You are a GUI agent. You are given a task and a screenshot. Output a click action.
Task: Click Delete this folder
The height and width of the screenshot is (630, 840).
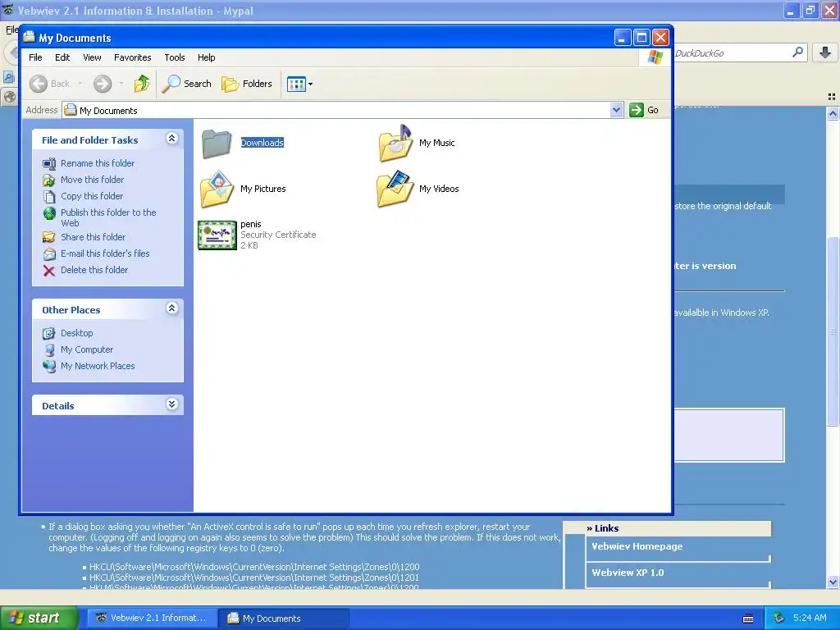[94, 270]
